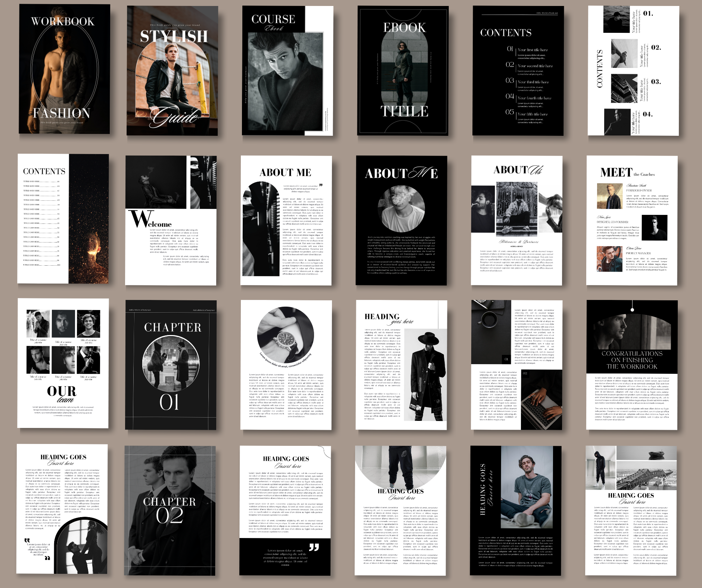Open the About Us page
Screen dimensions: 702x588
point(517,220)
